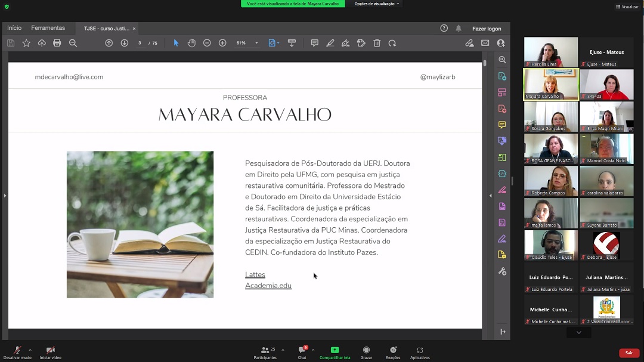Toggle recording with the Gravar button
Screen dimensions: 644x362
366,352
